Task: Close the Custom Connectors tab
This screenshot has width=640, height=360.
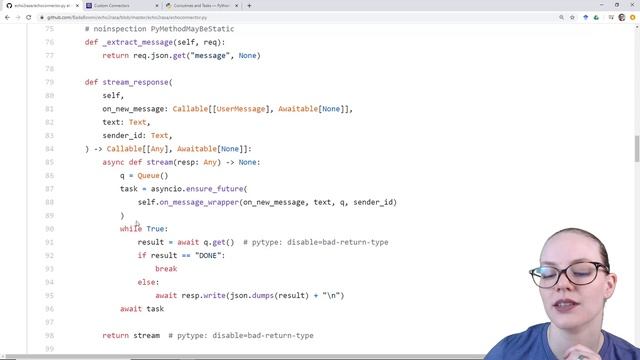Action: pyautogui.click(x=157, y=6)
